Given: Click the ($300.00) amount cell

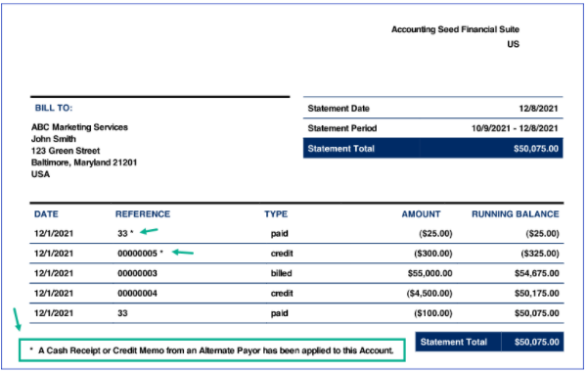Looking at the screenshot, I should click(x=433, y=254).
